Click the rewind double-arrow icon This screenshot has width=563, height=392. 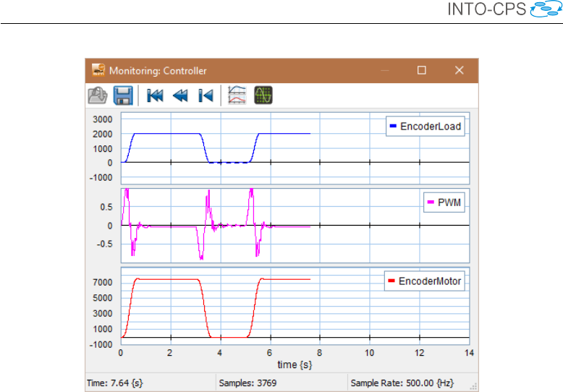point(180,96)
